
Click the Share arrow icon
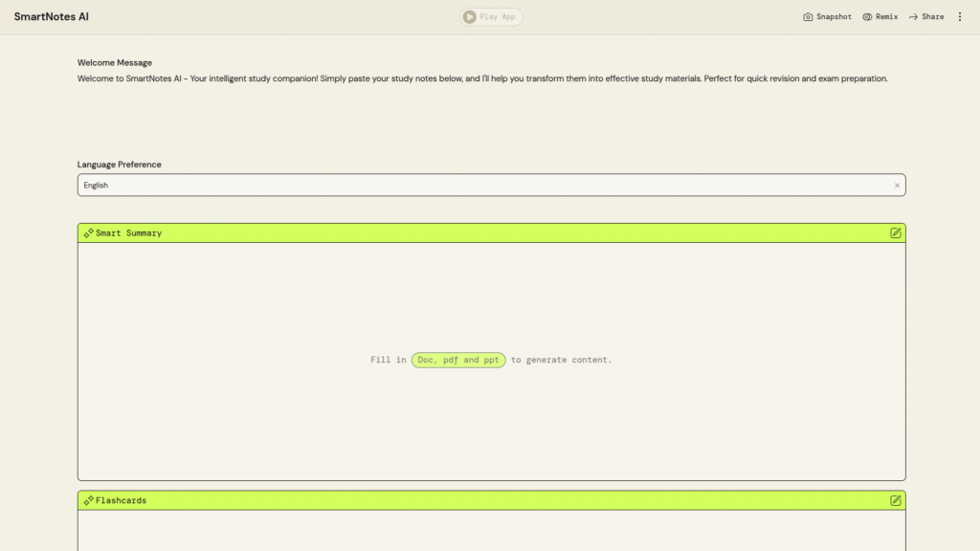click(x=913, y=17)
